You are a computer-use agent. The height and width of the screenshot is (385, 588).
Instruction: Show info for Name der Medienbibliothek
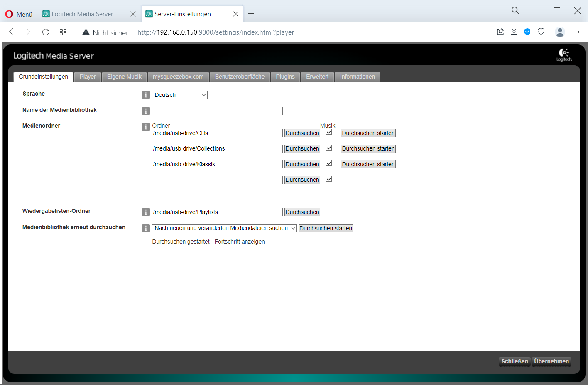145,111
